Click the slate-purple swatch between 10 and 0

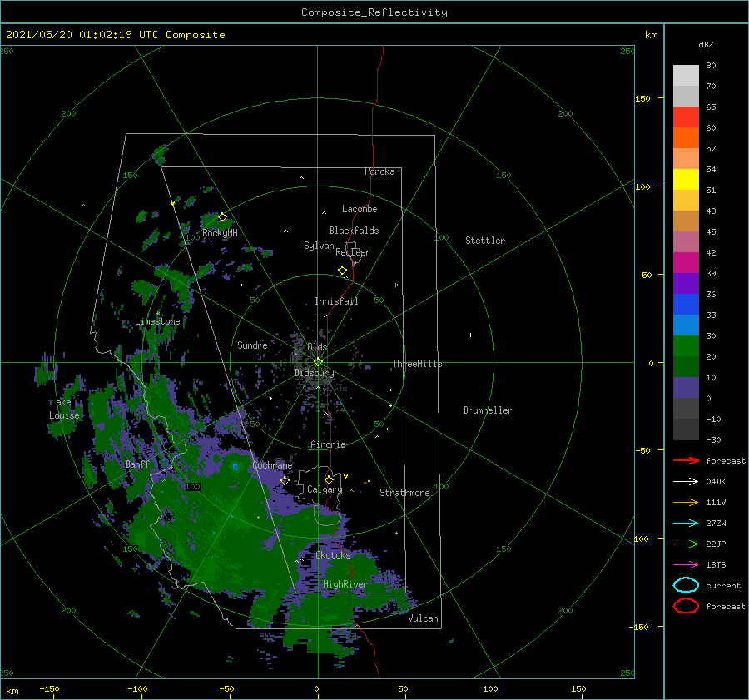[686, 388]
